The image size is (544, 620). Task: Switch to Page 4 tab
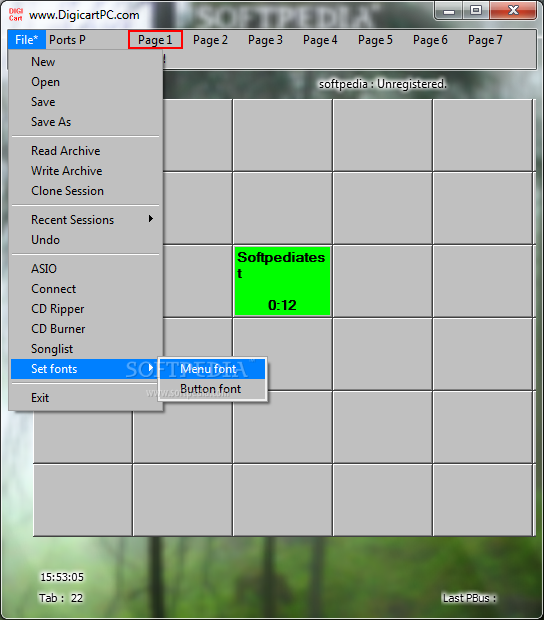point(320,40)
